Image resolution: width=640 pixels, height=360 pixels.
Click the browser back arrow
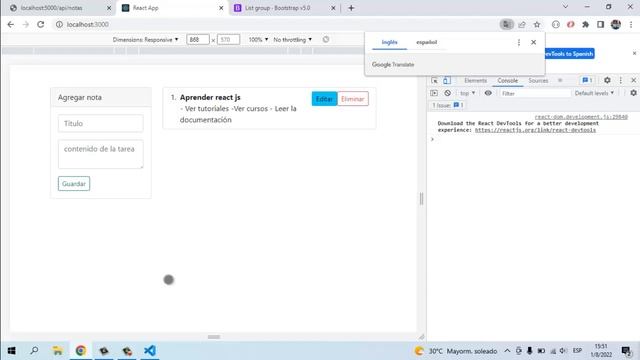(11, 24)
